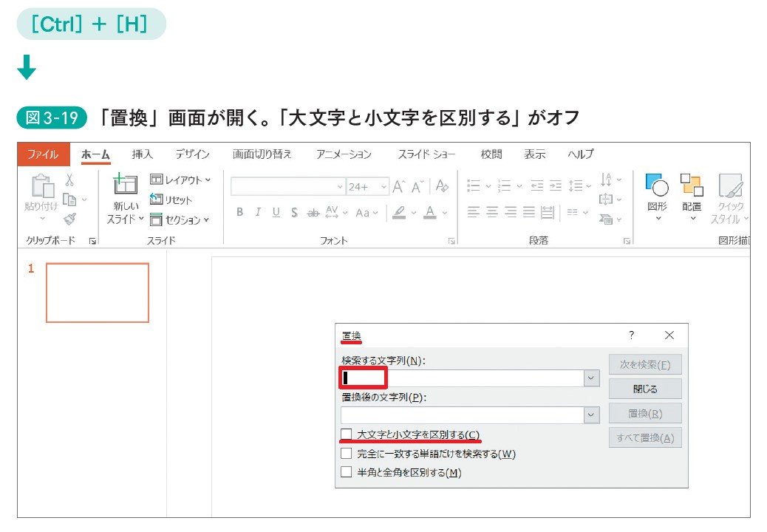The height and width of the screenshot is (532, 767).
Task: Enable 大文字と小文字を区別する checkbox
Action: (x=346, y=434)
